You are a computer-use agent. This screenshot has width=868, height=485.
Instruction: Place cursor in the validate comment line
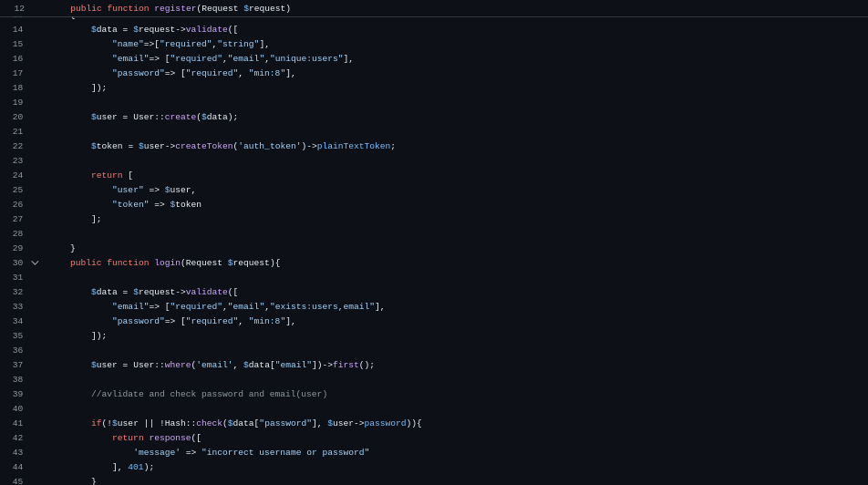[x=209, y=394]
